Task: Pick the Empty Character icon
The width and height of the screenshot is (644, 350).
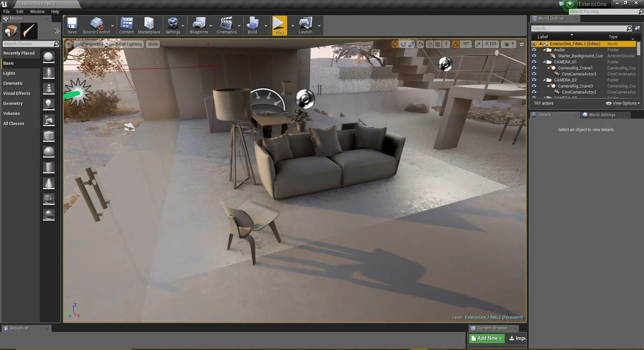Action: point(49,73)
